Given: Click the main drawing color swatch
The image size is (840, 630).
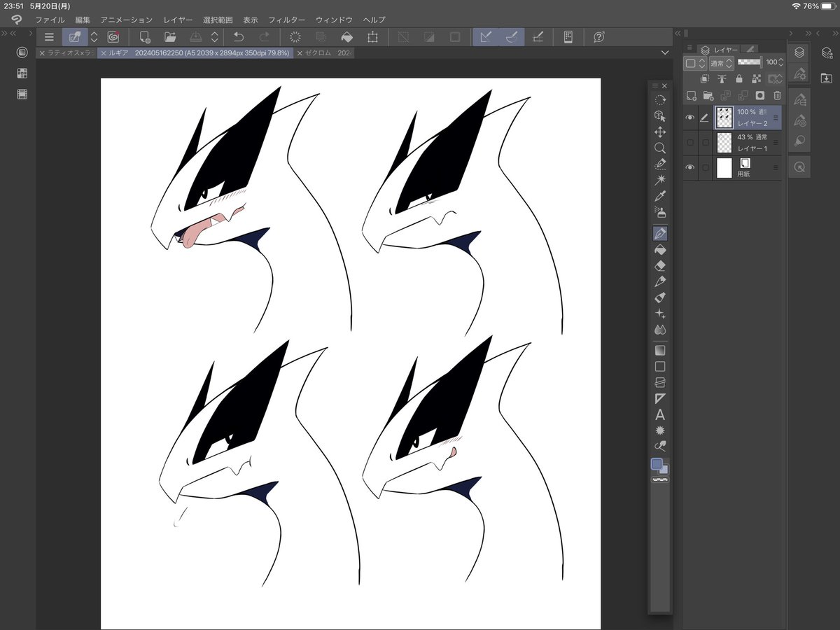Looking at the screenshot, I should pyautogui.click(x=657, y=463).
